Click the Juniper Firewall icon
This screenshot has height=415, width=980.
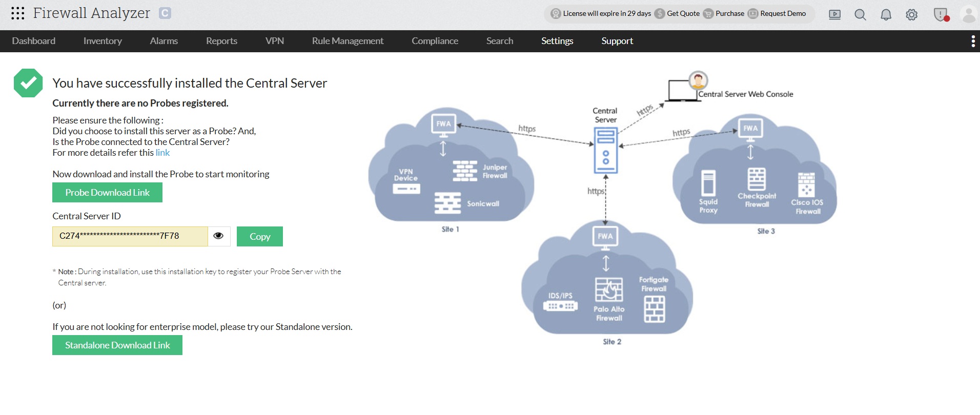pyautogui.click(x=465, y=171)
